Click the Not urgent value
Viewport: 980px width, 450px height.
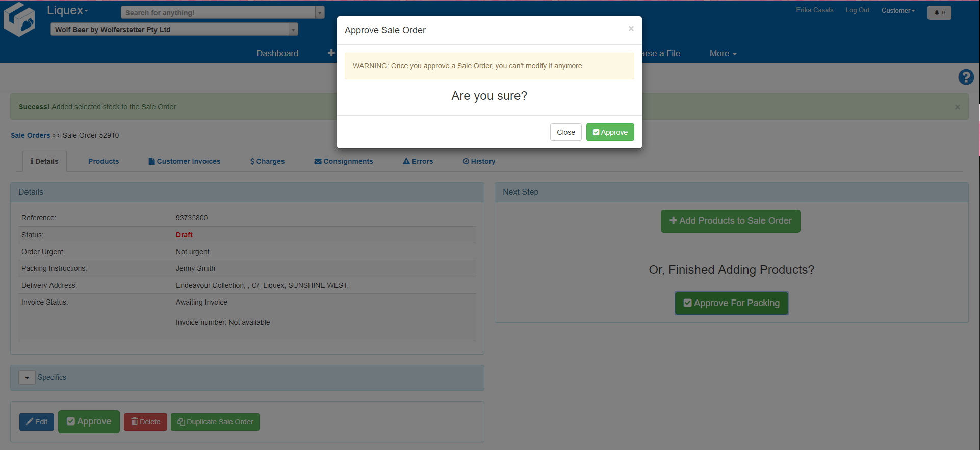pyautogui.click(x=193, y=252)
